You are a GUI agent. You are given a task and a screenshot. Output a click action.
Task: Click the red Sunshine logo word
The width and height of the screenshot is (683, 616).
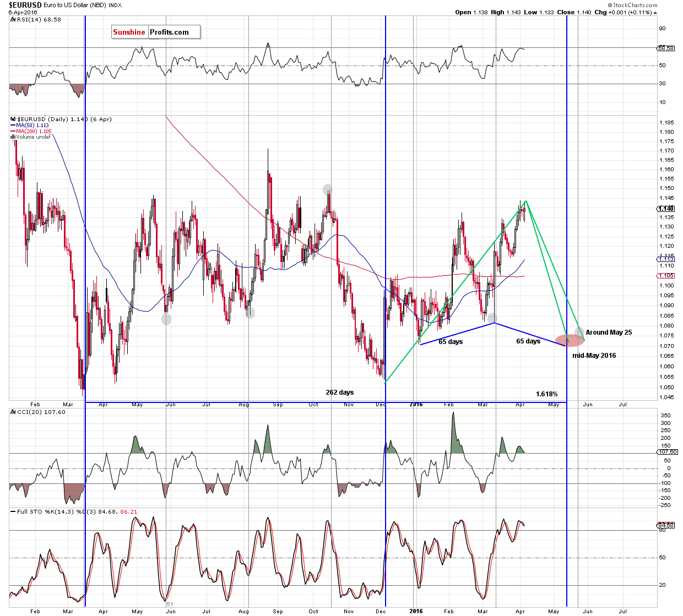(129, 32)
